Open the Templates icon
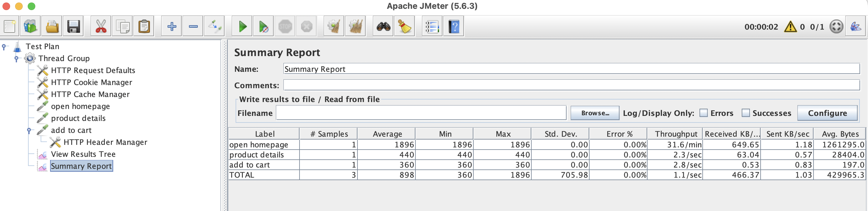The width and height of the screenshot is (868, 211). [30, 26]
